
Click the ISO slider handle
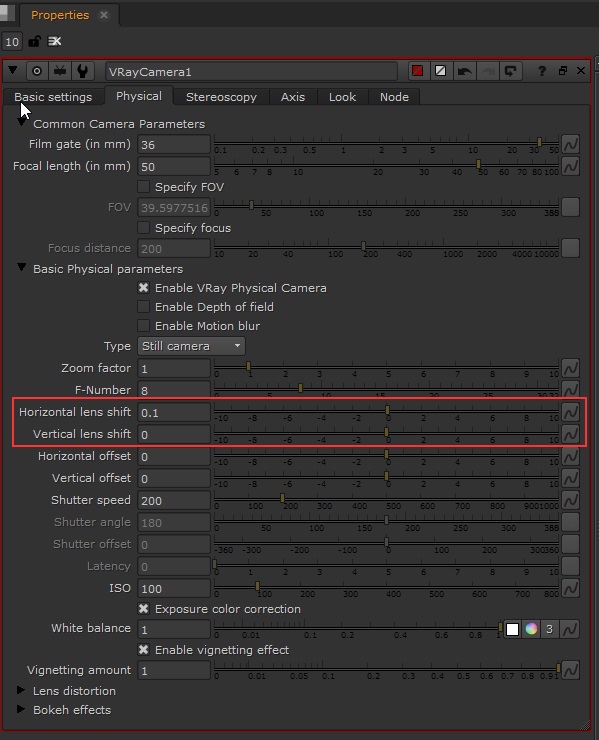click(257, 586)
